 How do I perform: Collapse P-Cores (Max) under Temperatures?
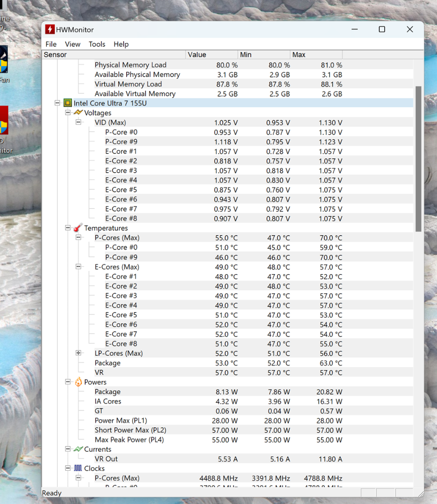(x=78, y=238)
